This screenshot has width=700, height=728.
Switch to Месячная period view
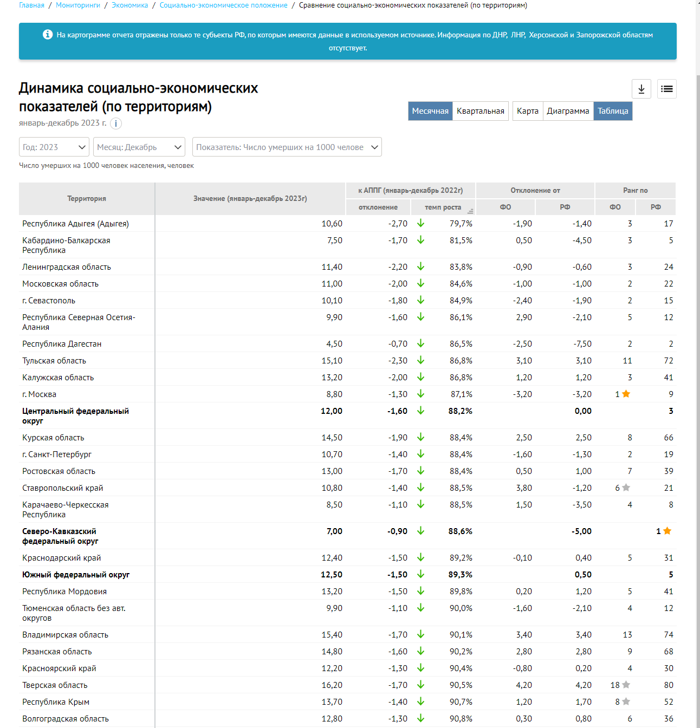coord(430,111)
